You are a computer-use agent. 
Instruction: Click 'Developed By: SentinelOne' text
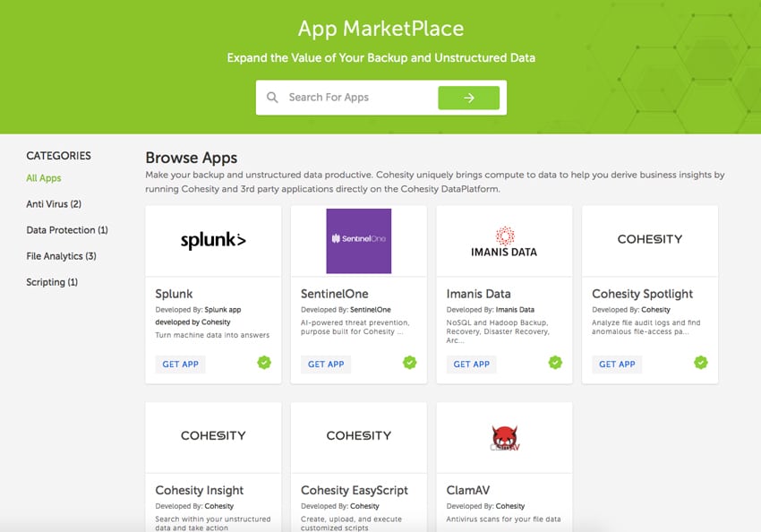pos(346,310)
